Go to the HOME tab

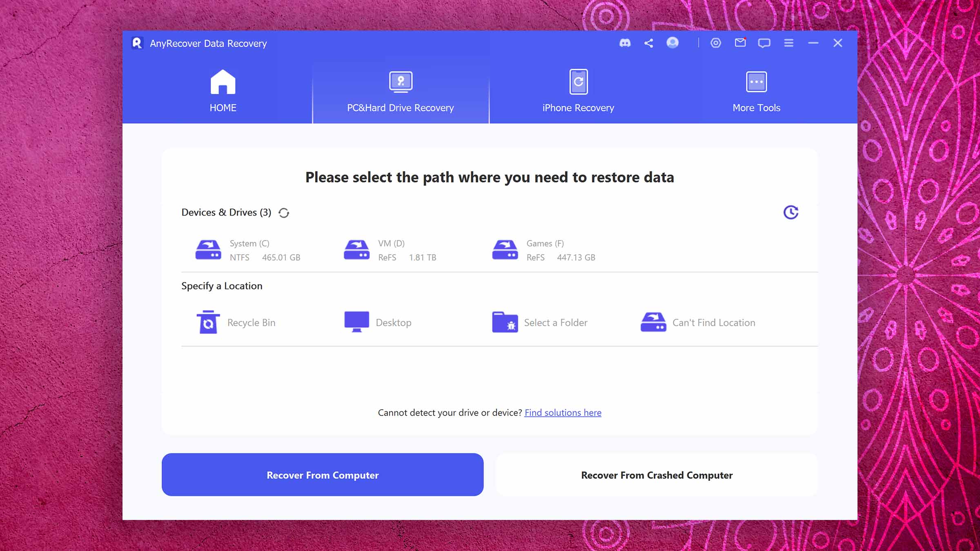pos(223,91)
